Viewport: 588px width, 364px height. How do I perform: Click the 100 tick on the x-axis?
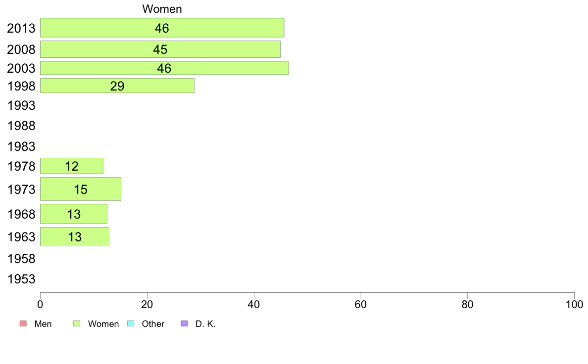click(574, 304)
